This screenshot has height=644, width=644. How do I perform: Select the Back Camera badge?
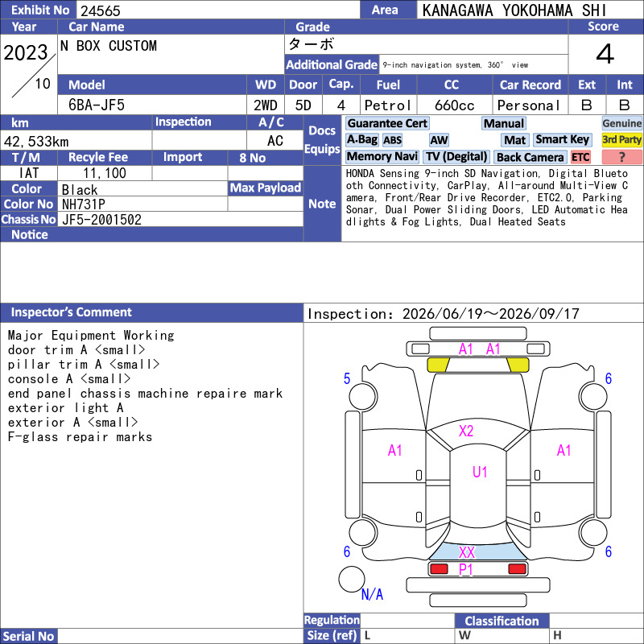(530, 157)
